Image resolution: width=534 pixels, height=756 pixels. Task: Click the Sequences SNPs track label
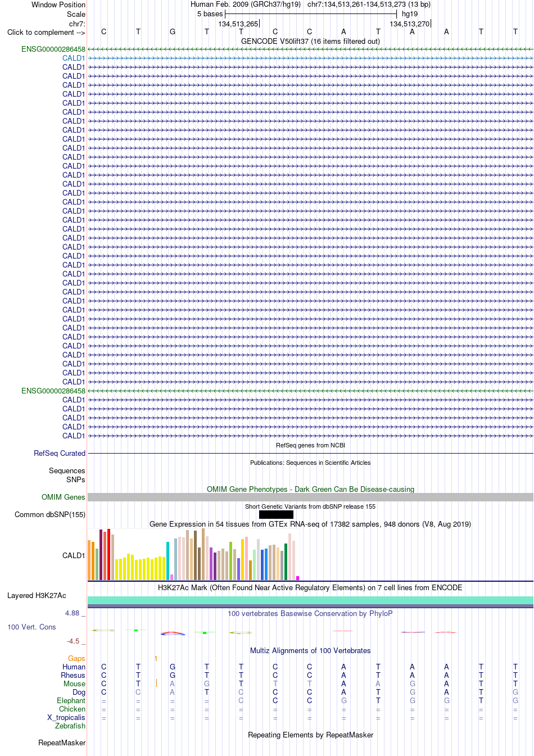(67, 475)
